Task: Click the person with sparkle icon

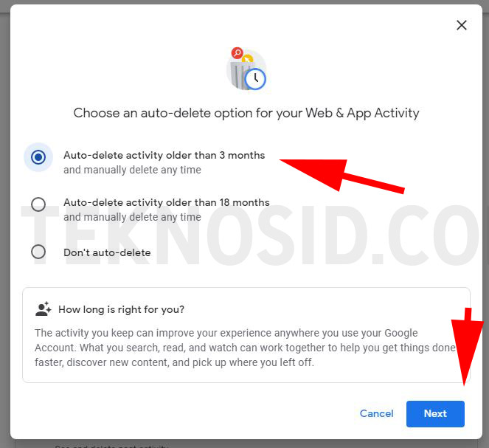Action: (x=44, y=309)
